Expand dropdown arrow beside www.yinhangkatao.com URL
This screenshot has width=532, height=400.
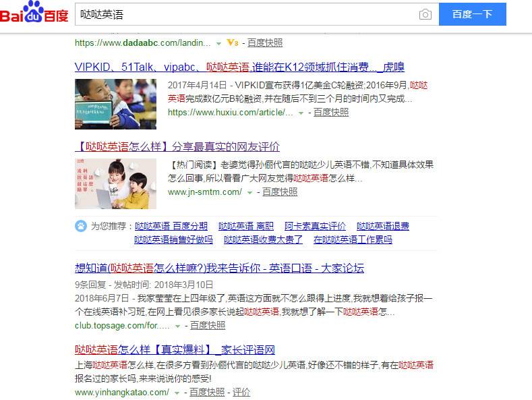(x=177, y=393)
